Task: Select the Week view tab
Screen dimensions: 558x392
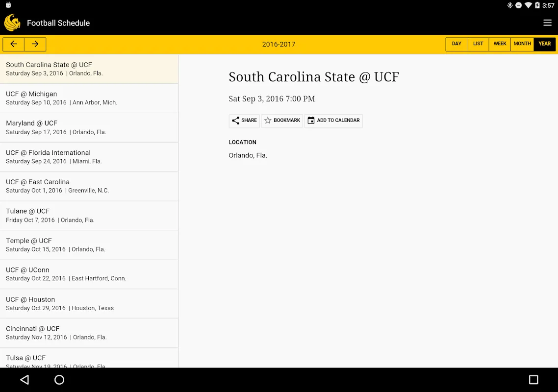Action: click(x=500, y=44)
